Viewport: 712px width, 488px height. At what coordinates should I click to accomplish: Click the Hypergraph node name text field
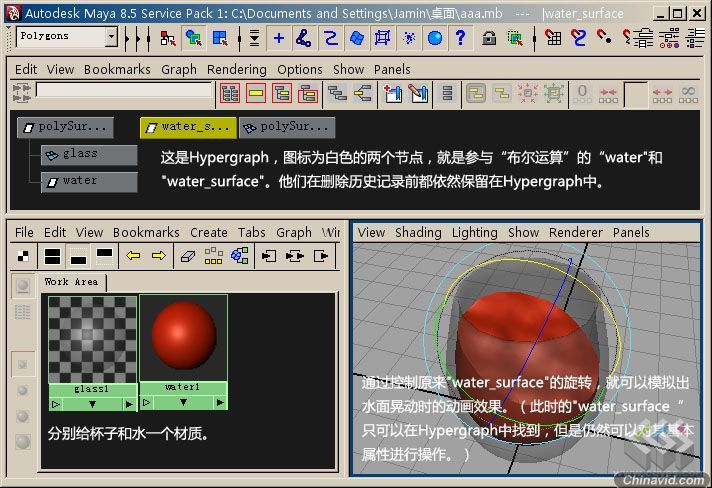point(124,90)
